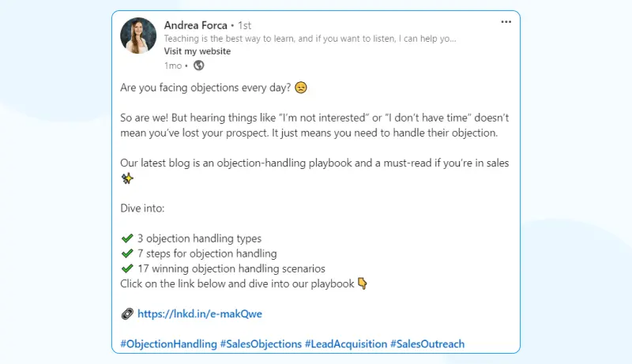
Task: Click the pointing-down hand emoji
Action: point(363,283)
